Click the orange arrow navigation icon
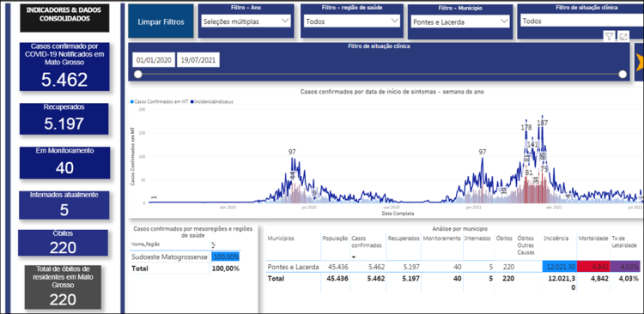Screen dimensions: 644x314 pos(640,62)
